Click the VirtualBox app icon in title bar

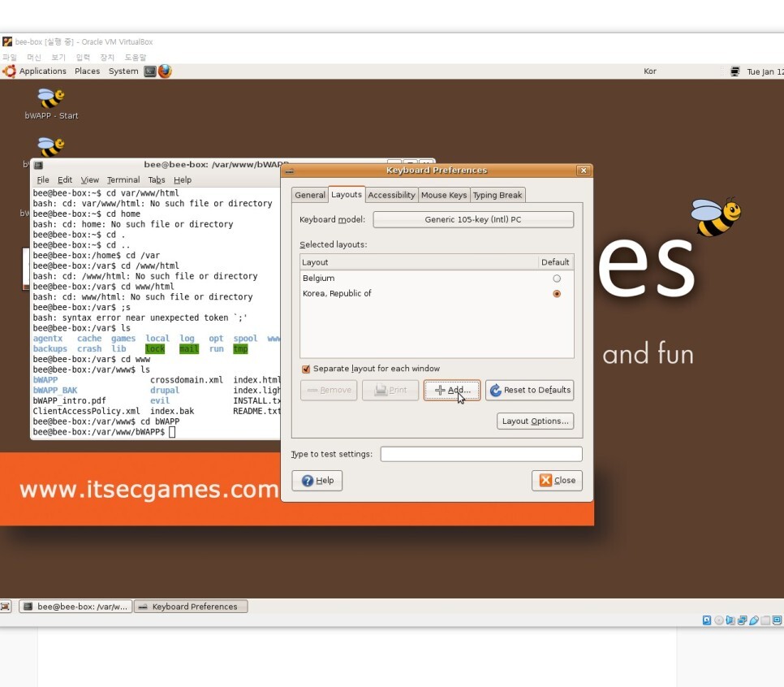pyautogui.click(x=7, y=41)
